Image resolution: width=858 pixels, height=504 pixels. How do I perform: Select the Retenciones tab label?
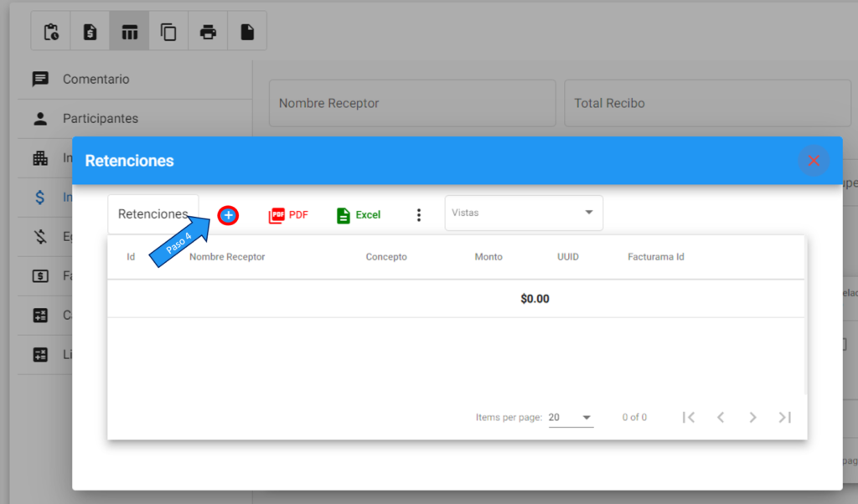pos(152,213)
